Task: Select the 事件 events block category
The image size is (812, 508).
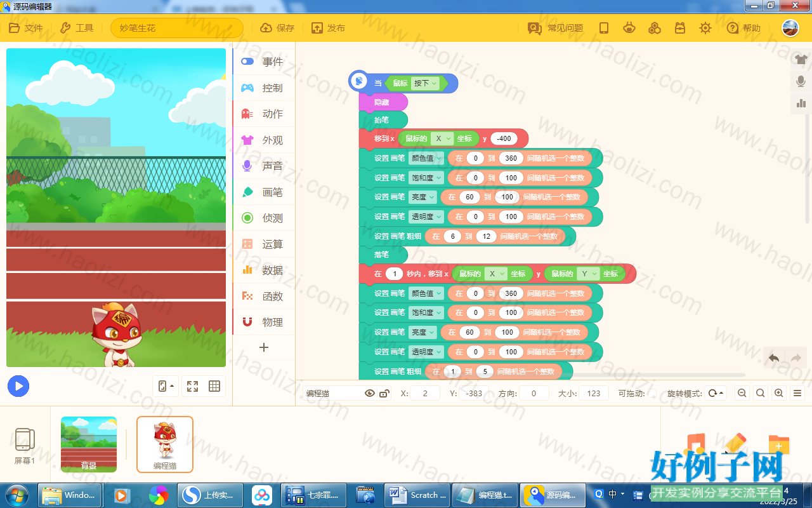Action: [x=264, y=62]
